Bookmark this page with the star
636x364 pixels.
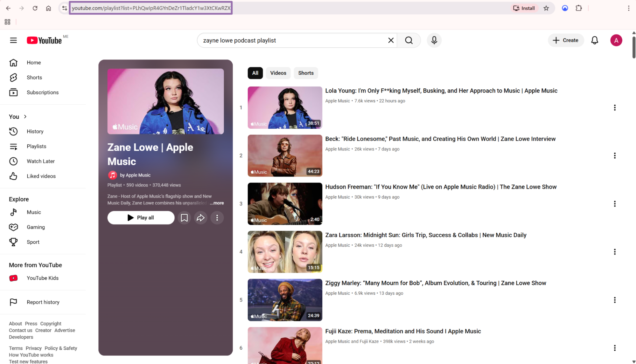point(546,8)
